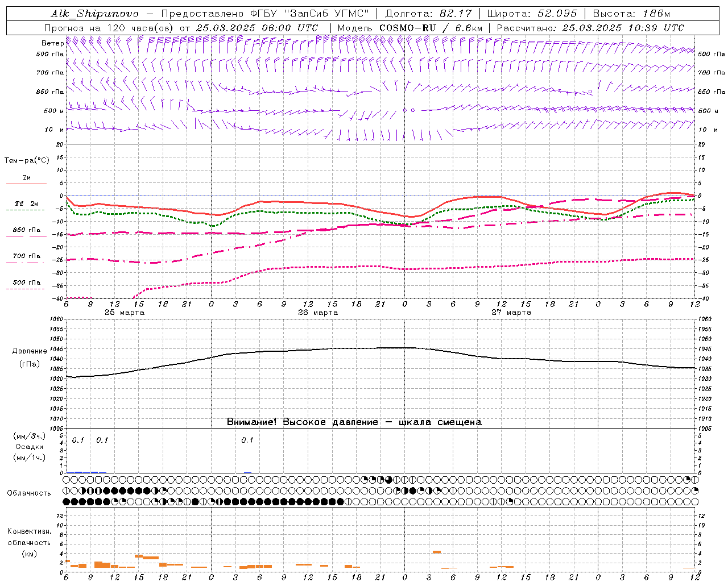
Task: Click the (мм/3ч.) precipitation unit label
Action: tap(30, 436)
